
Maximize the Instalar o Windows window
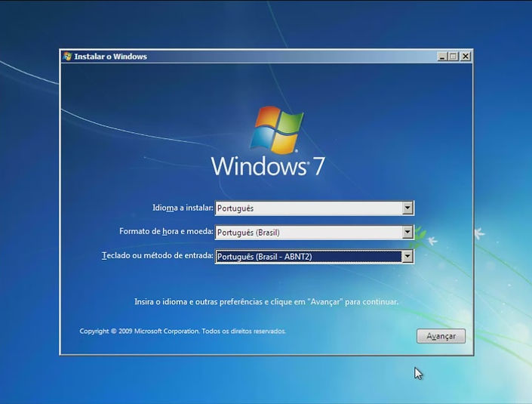pyautogui.click(x=453, y=57)
